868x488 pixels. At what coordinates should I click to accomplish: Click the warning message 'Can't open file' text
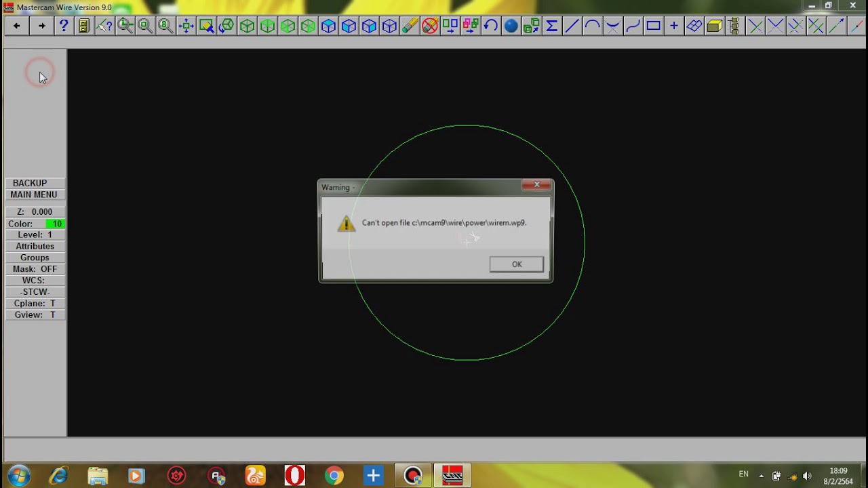(x=444, y=223)
